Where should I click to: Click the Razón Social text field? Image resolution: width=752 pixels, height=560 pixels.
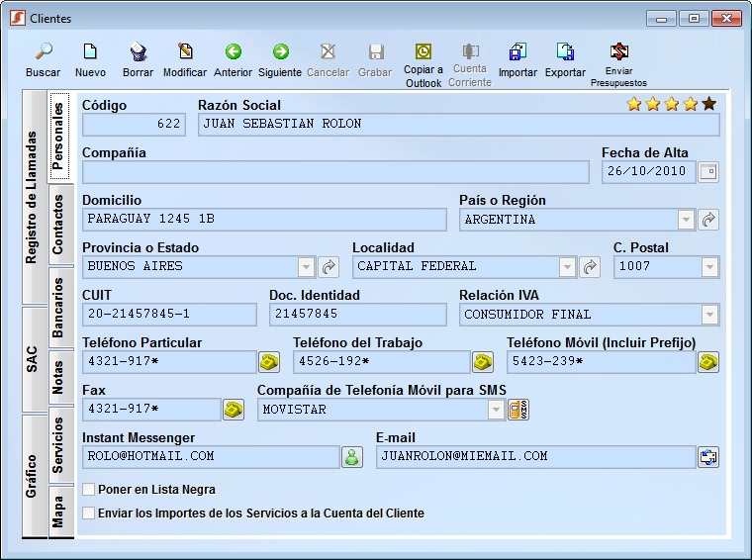(x=458, y=125)
